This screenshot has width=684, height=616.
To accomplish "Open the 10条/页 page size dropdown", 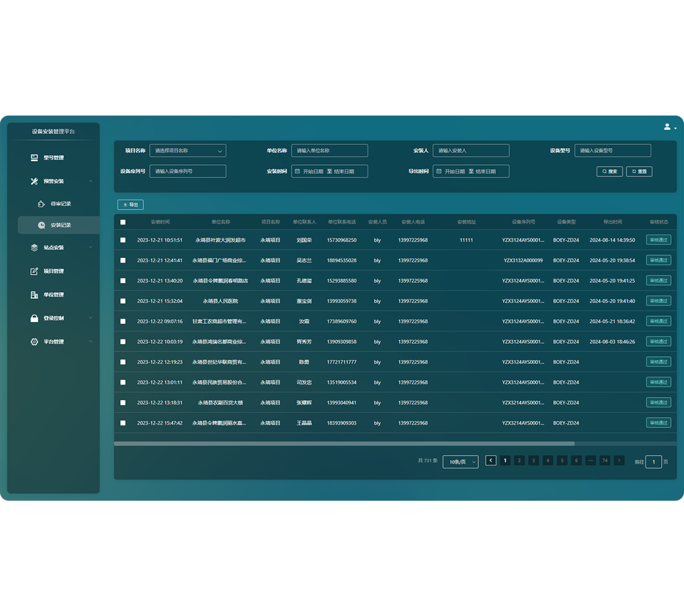I will (x=460, y=462).
